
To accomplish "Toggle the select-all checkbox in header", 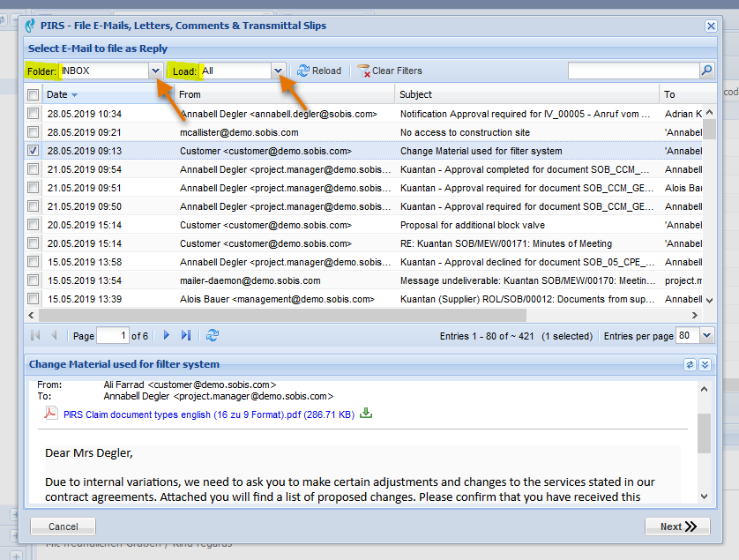I will pyautogui.click(x=33, y=94).
